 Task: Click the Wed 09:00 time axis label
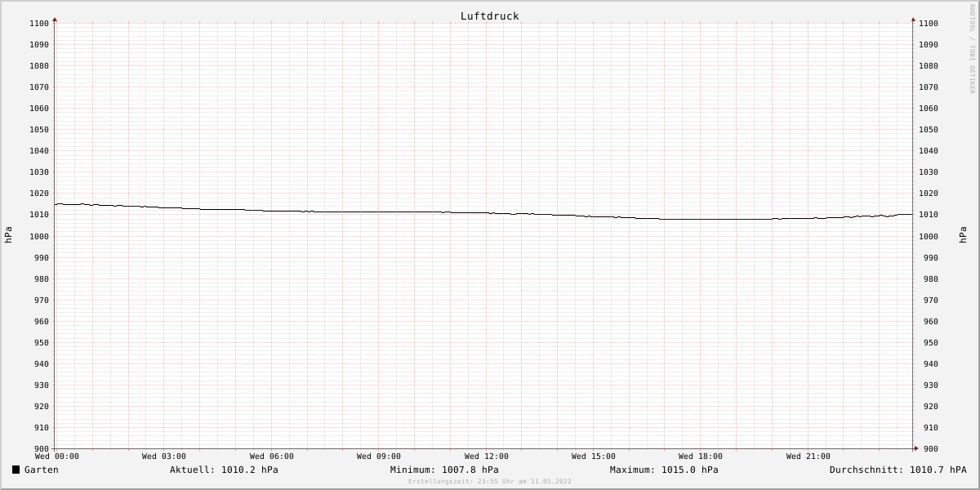[x=379, y=457]
